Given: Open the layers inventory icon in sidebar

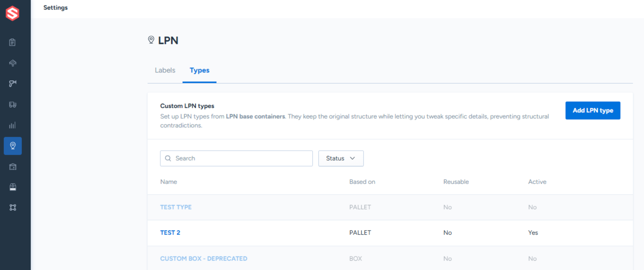Looking at the screenshot, I should point(13,63).
